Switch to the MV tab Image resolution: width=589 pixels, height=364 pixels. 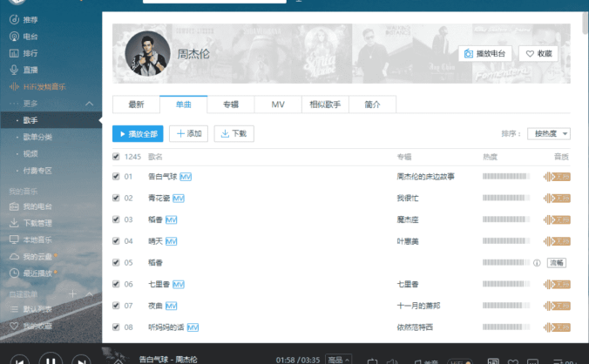coord(278,104)
